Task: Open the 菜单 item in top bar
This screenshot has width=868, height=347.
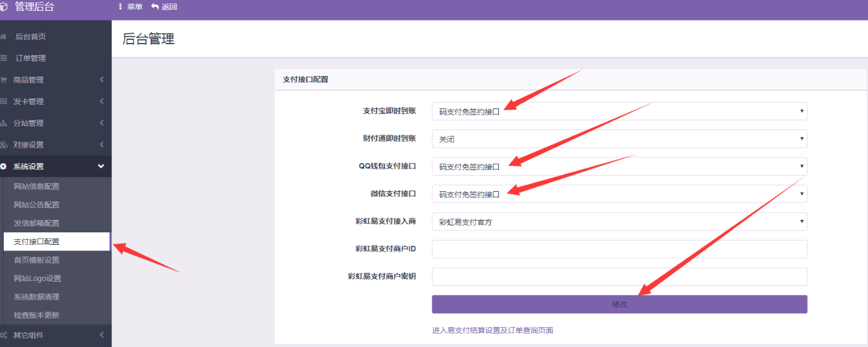Action: tap(131, 7)
